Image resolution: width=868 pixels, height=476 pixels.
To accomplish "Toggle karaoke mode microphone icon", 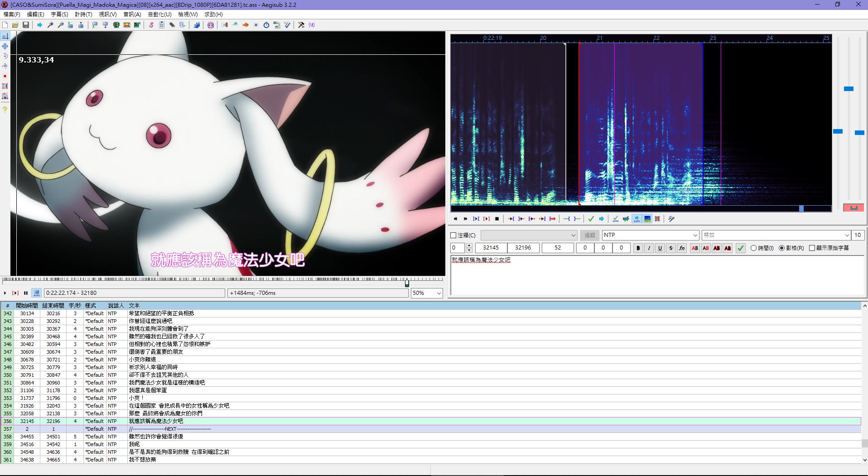I will click(671, 219).
